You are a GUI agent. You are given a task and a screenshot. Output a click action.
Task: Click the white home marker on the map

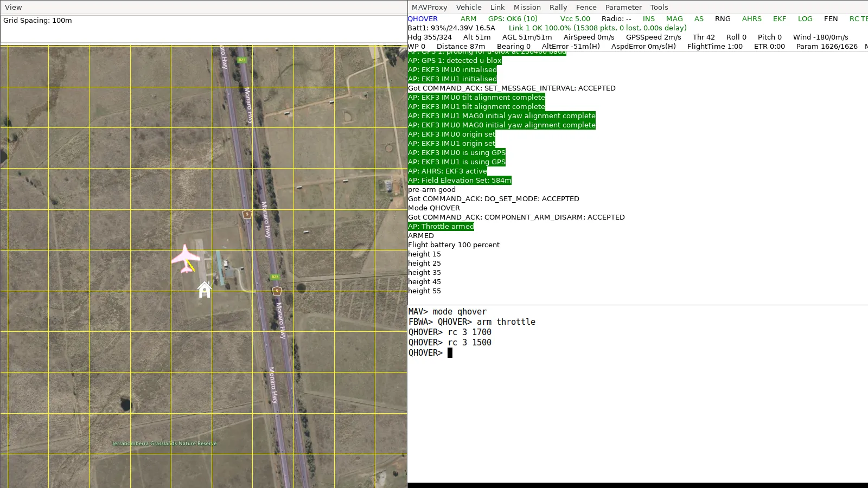pyautogui.click(x=205, y=290)
